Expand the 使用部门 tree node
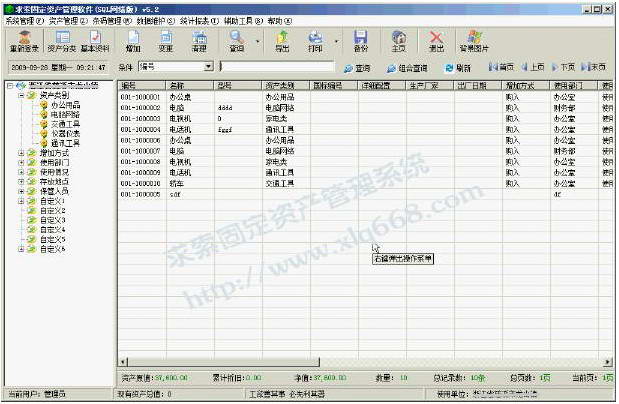The image size is (619, 404). pos(22,162)
